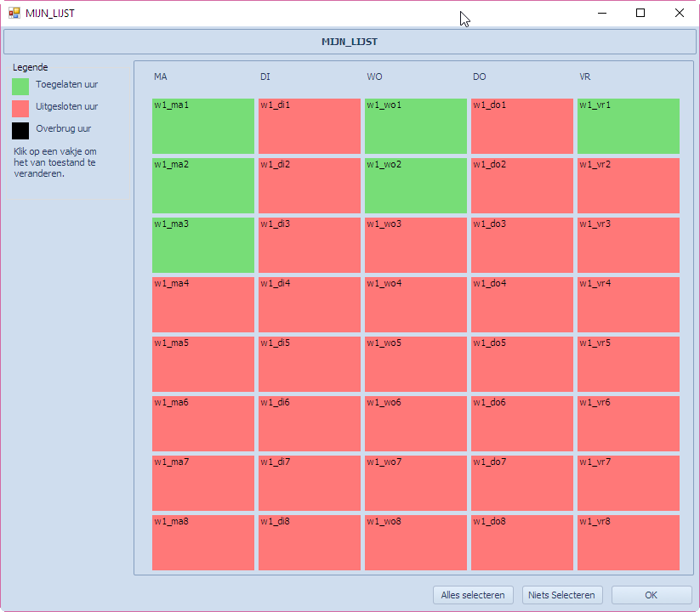Click the Toegelaten uur legend label
The height and width of the screenshot is (612, 700).
click(67, 84)
